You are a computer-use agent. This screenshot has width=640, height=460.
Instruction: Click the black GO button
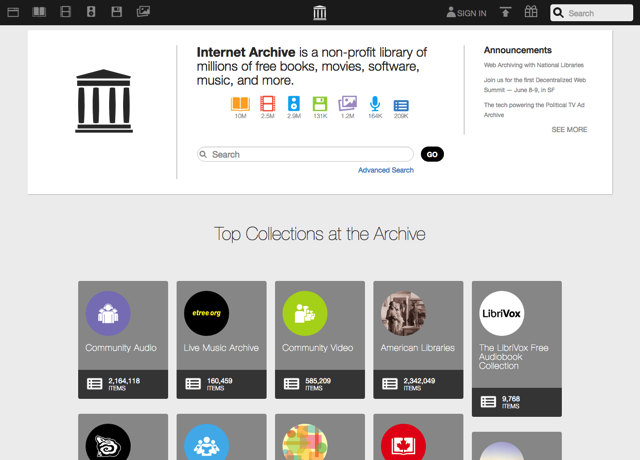432,154
